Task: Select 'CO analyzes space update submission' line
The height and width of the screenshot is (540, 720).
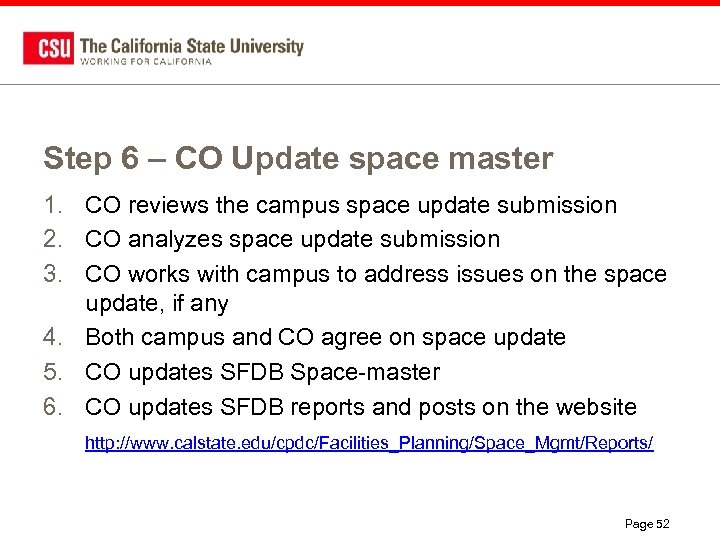Action: click(x=292, y=239)
